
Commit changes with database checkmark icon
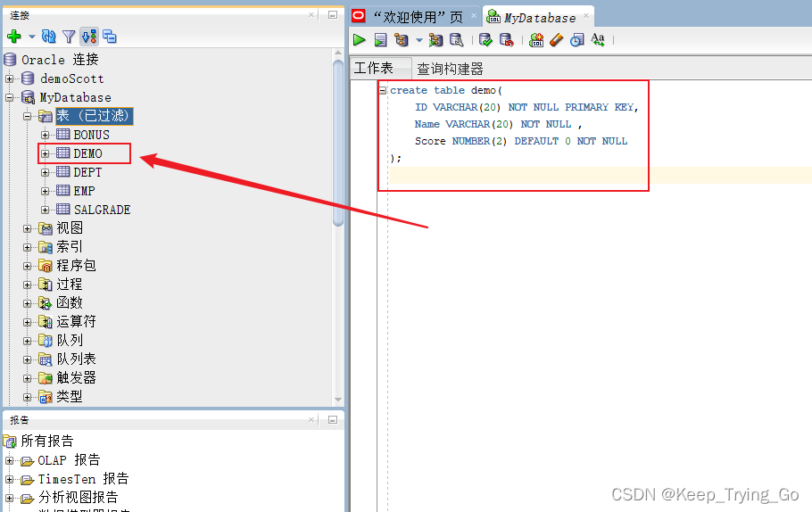point(485,40)
